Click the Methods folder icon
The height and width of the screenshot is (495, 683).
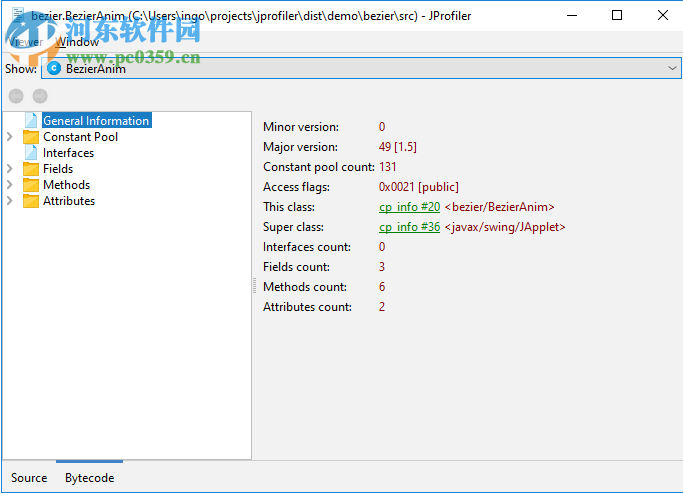pos(31,185)
